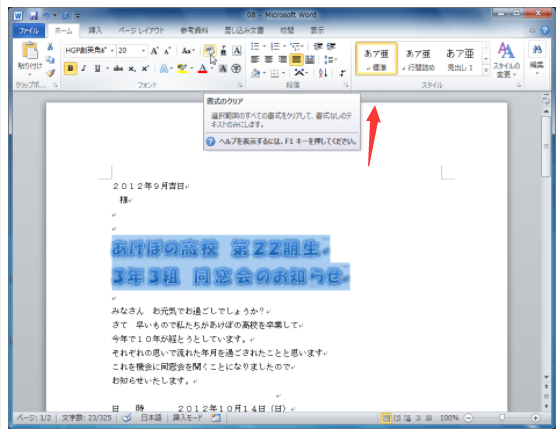
Task: Expand the styles gallery More arrow
Action: click(486, 71)
